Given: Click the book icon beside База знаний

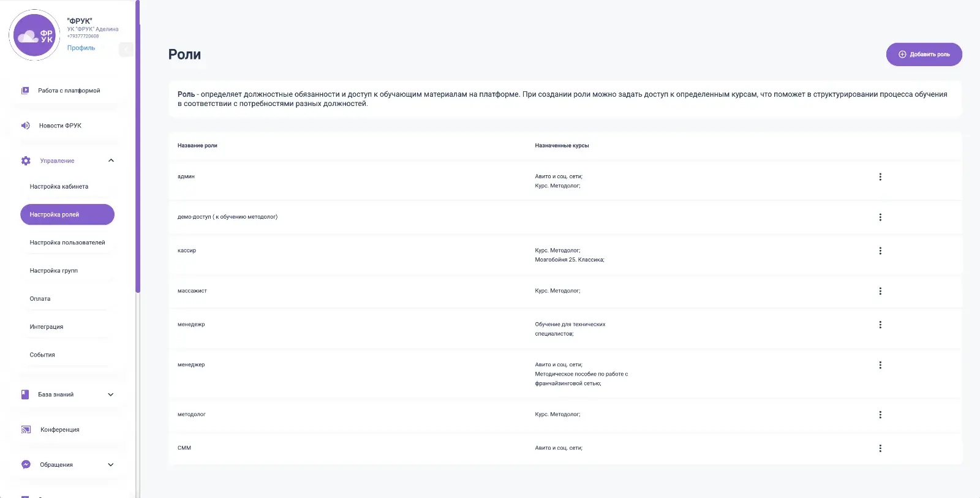Looking at the screenshot, I should [25, 394].
